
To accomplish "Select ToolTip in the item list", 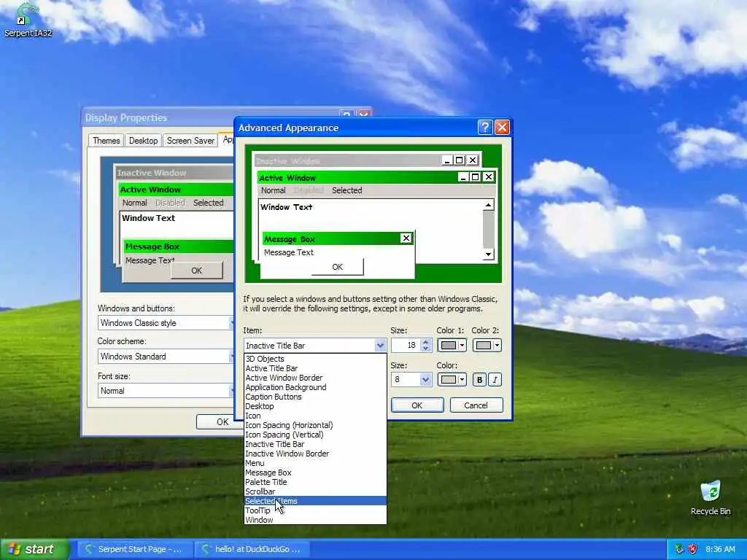I will point(315,510).
